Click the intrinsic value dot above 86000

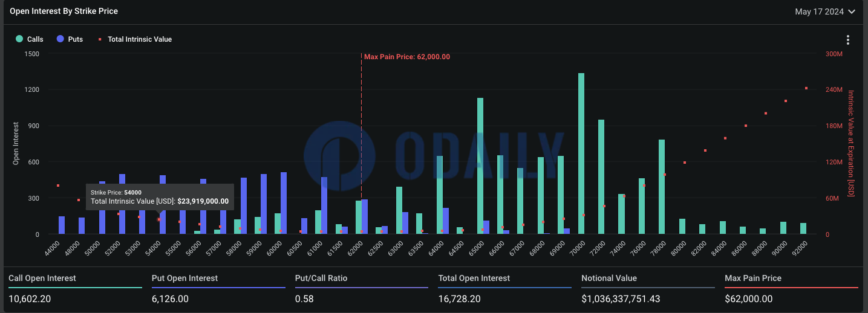click(x=746, y=126)
